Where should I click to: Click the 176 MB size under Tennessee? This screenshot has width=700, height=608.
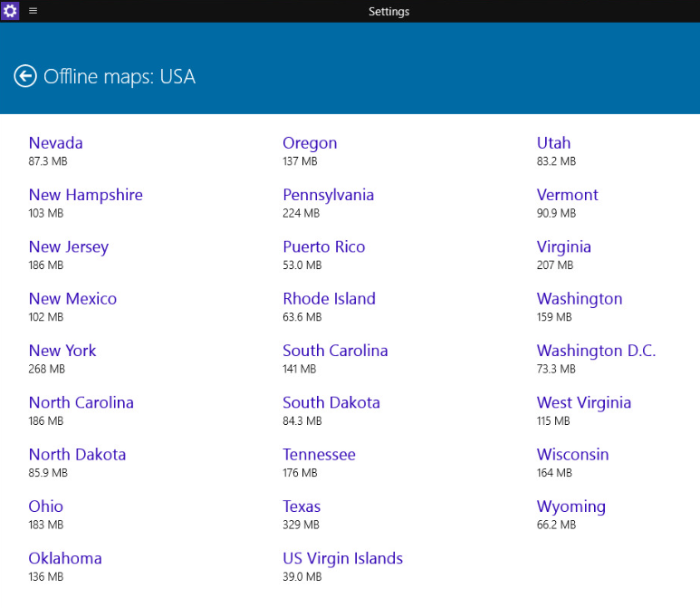point(300,473)
